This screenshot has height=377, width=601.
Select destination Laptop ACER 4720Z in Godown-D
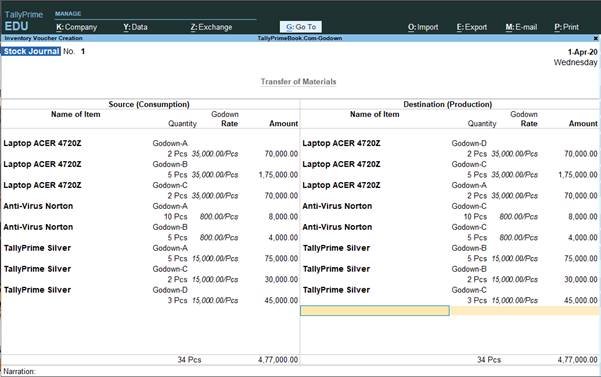pyautogui.click(x=341, y=143)
